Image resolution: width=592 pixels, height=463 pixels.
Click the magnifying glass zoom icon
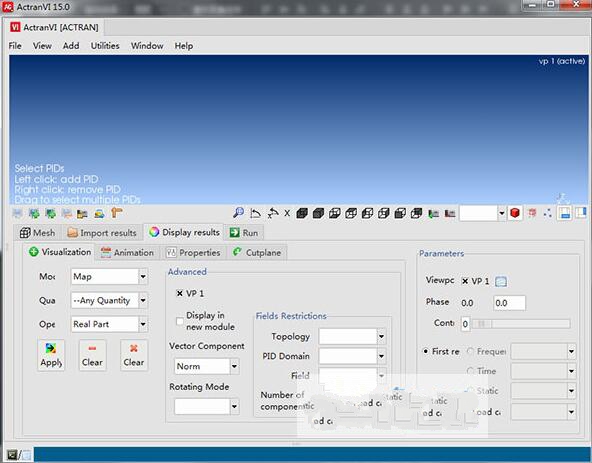click(238, 213)
